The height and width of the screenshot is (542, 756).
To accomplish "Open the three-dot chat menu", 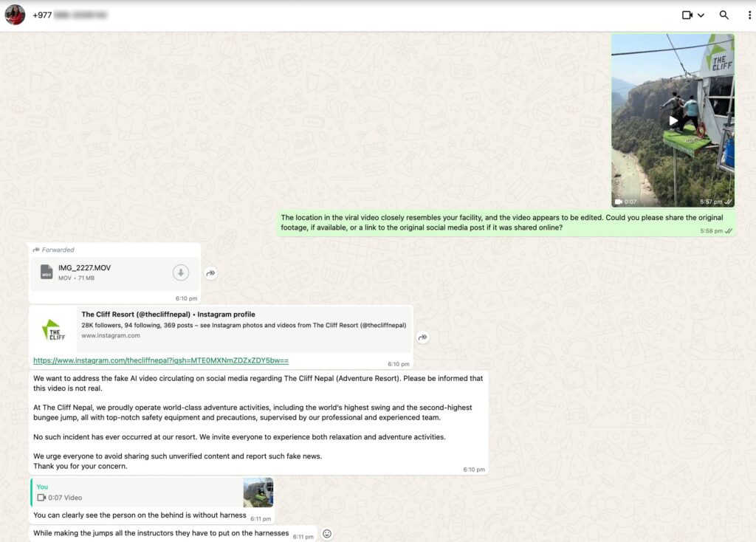I will coord(749,15).
